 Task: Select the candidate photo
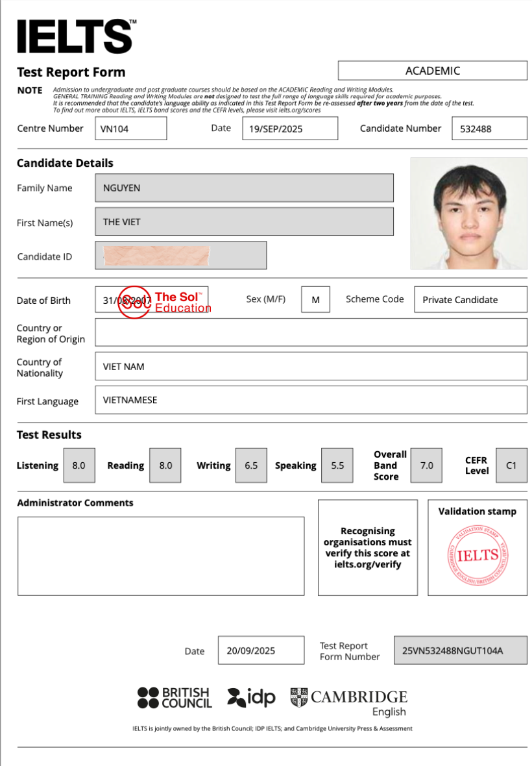click(468, 214)
